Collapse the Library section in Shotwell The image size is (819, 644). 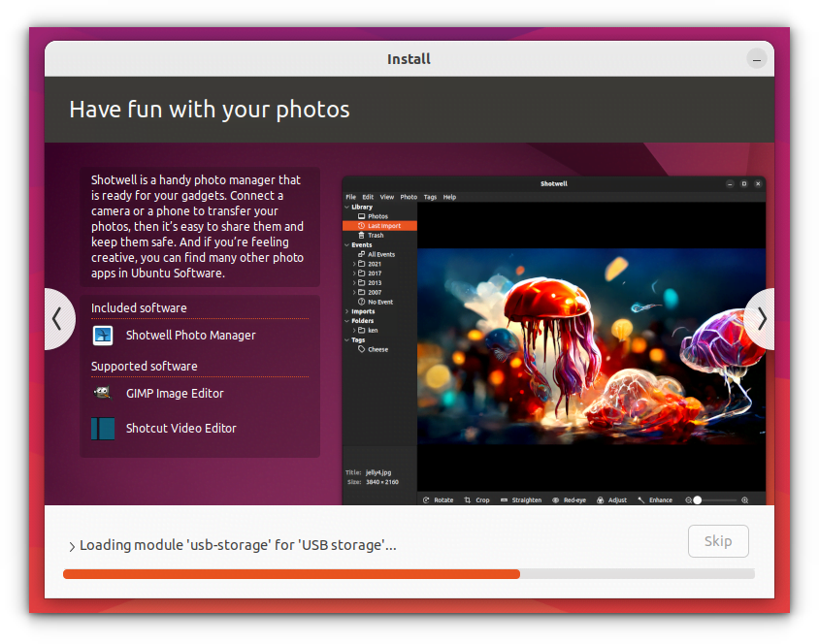[x=346, y=207]
